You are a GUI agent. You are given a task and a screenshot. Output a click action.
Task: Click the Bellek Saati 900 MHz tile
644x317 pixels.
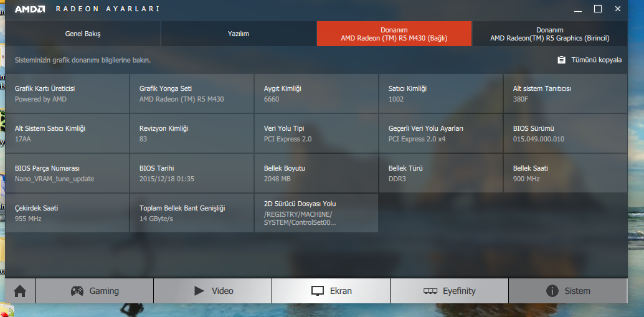(566, 173)
